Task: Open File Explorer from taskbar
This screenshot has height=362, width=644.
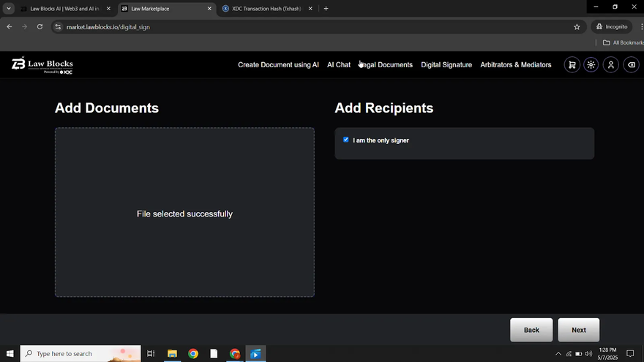Action: (172, 353)
